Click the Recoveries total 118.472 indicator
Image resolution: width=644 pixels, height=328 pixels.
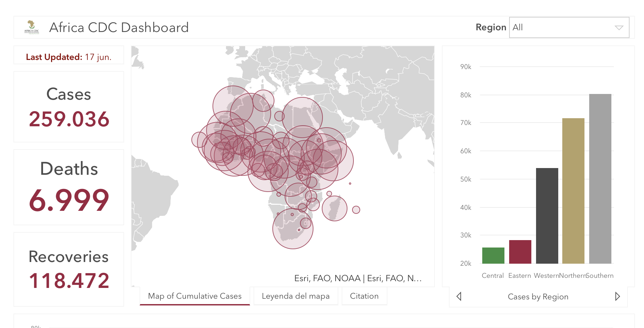pos(69,281)
